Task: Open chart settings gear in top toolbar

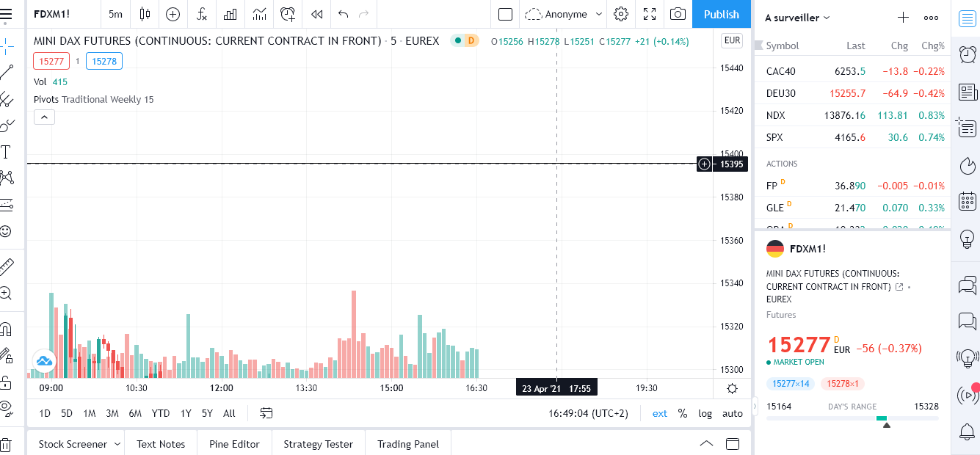Action: pyautogui.click(x=621, y=14)
